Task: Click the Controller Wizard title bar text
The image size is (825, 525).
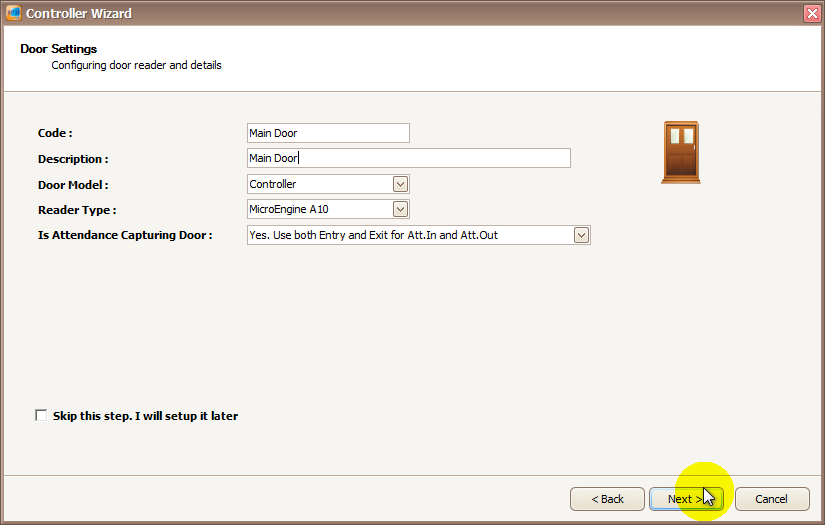Action: coord(78,13)
